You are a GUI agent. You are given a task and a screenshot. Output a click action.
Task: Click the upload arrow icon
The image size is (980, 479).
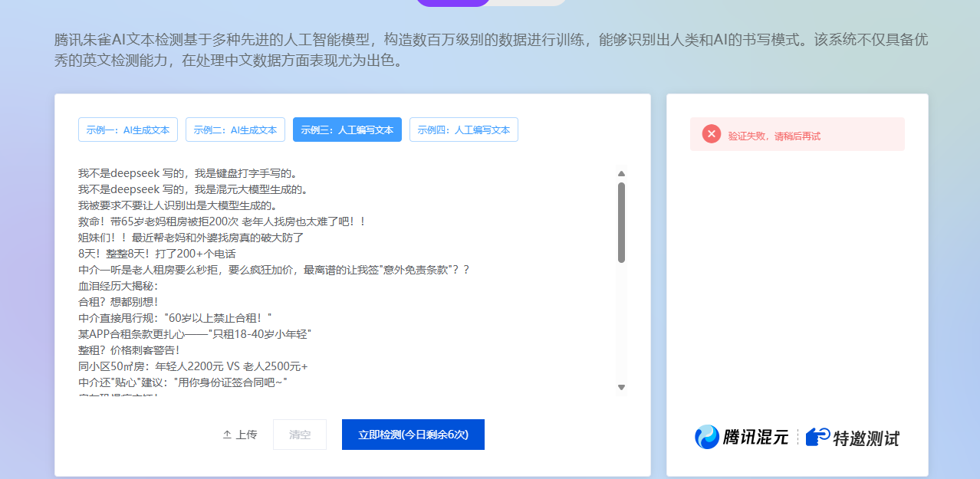[x=227, y=435]
